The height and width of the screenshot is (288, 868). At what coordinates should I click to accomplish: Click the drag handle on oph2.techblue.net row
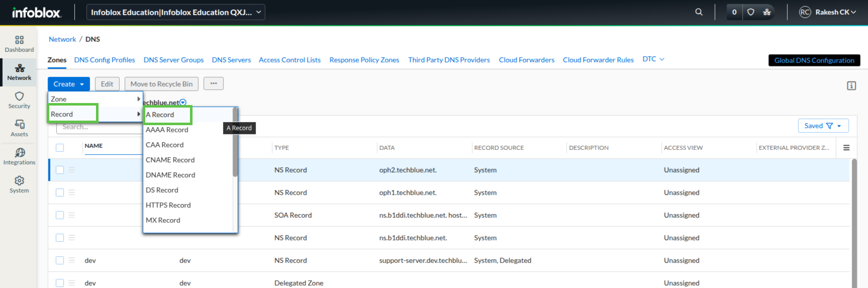[71, 170]
